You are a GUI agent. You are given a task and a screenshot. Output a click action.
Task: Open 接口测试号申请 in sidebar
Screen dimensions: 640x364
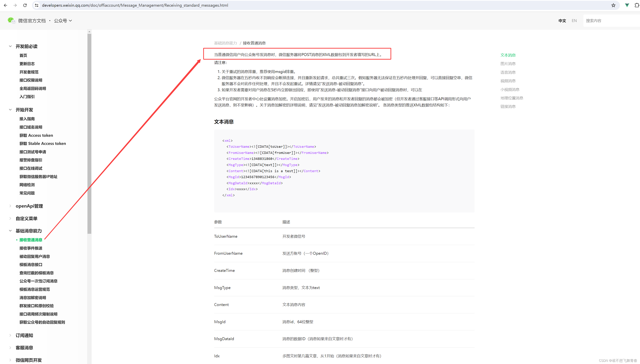tap(33, 152)
